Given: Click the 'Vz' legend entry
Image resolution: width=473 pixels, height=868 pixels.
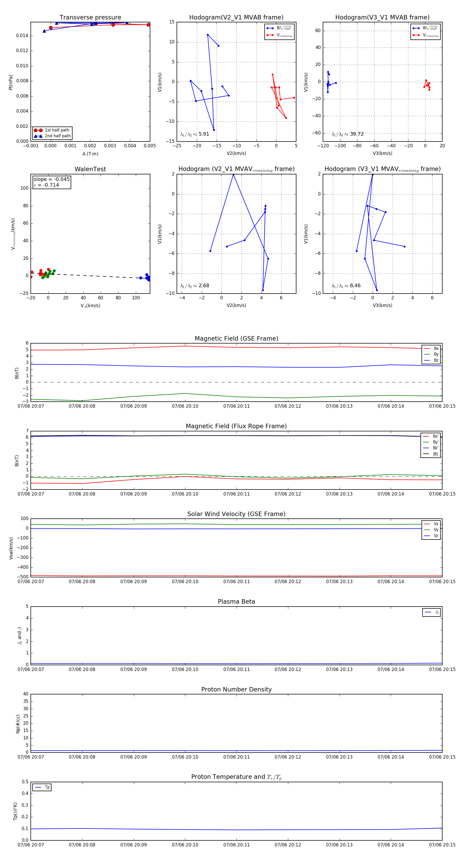Looking at the screenshot, I should point(431,536).
